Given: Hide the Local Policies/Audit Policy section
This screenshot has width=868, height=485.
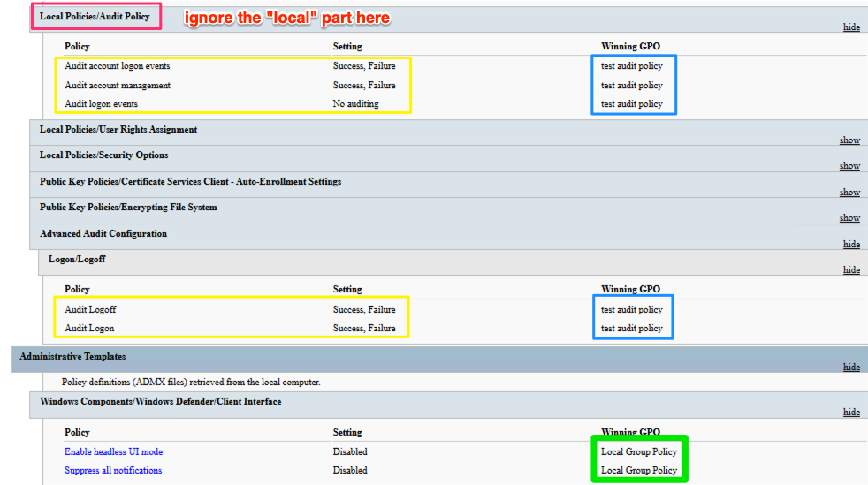Looking at the screenshot, I should (x=851, y=27).
